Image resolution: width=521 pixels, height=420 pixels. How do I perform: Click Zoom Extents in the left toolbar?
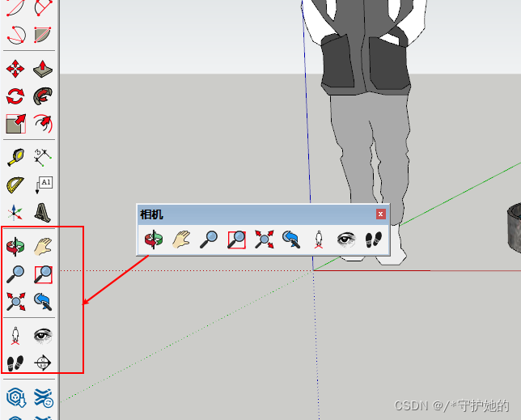point(15,301)
